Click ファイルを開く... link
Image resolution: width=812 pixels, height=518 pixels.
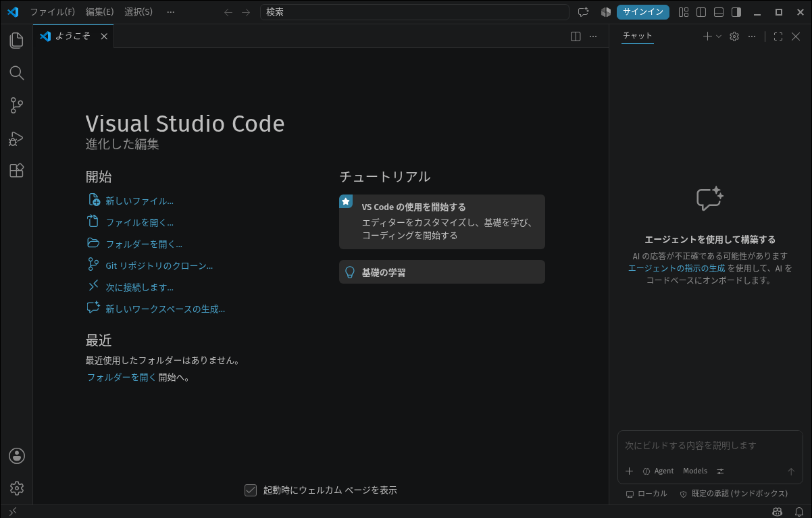click(x=139, y=222)
